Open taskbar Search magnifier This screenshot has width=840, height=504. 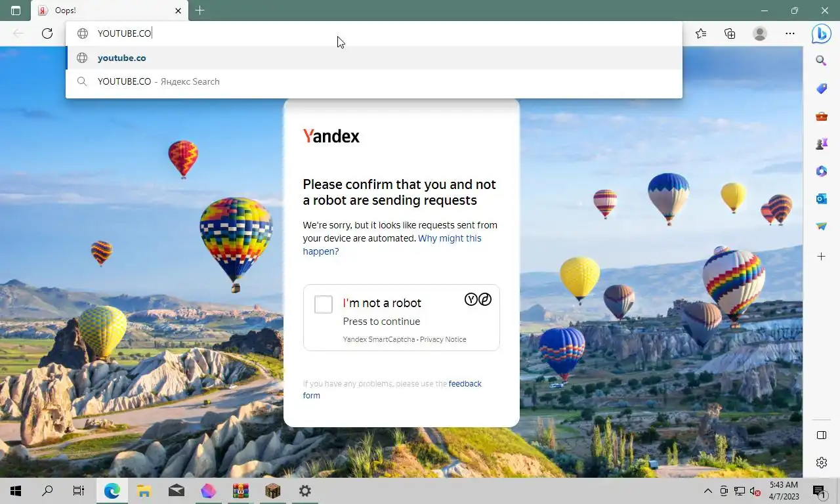click(47, 491)
